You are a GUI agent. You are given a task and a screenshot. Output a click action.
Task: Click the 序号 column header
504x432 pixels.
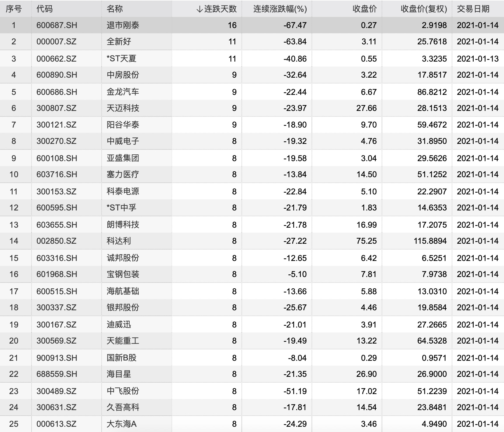pyautogui.click(x=14, y=9)
